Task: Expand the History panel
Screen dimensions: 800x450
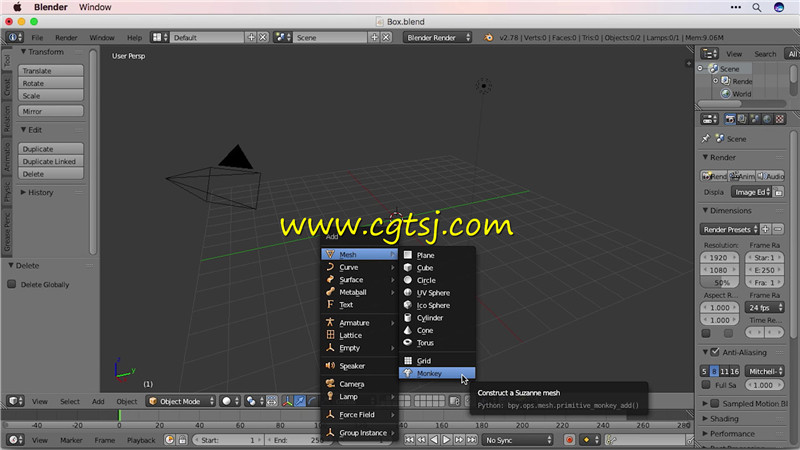Action: coord(23,192)
